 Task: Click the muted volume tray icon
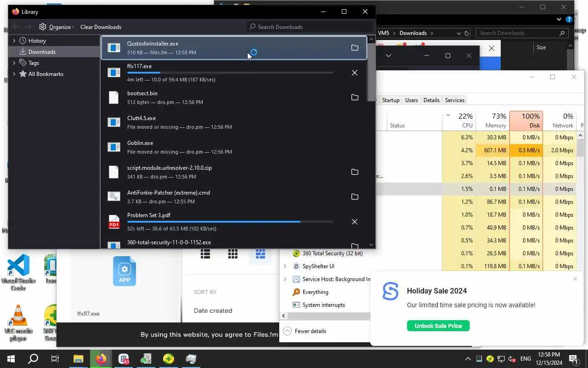[x=512, y=359]
